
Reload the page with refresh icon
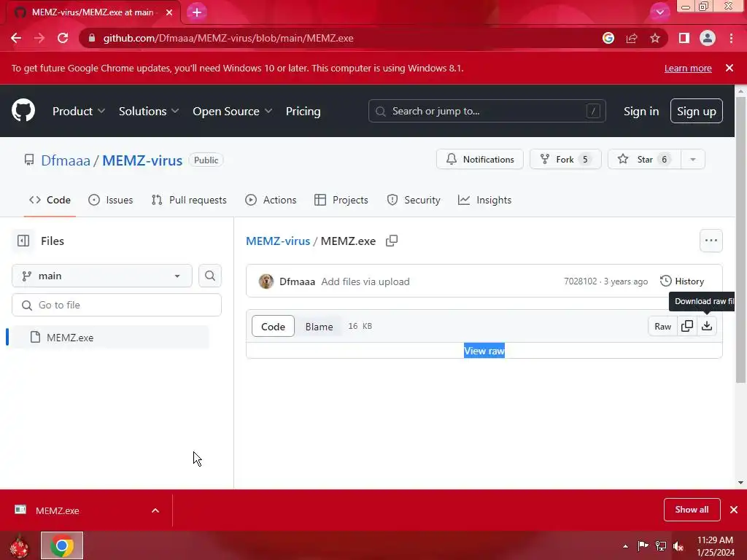[63, 38]
